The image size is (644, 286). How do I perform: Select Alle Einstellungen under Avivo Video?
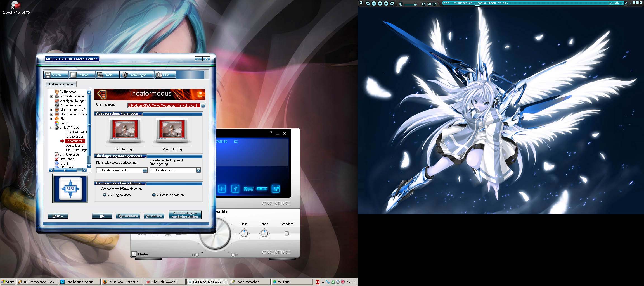pos(76,150)
